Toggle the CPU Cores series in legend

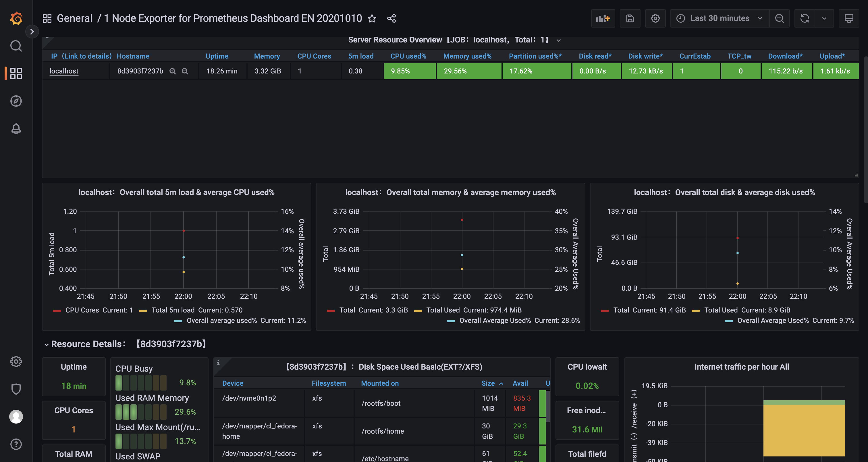click(82, 310)
